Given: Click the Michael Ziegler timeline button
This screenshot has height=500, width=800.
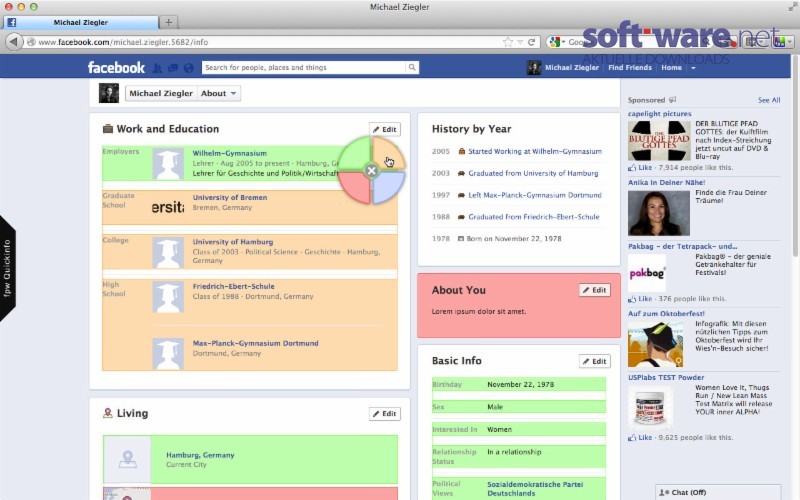Looking at the screenshot, I should [161, 93].
